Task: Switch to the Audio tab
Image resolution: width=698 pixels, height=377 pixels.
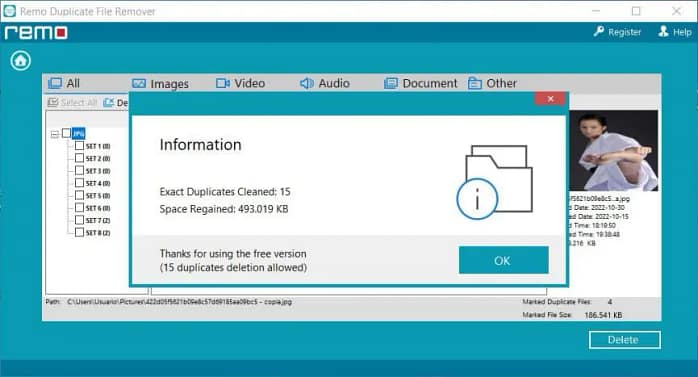Action: (x=325, y=83)
